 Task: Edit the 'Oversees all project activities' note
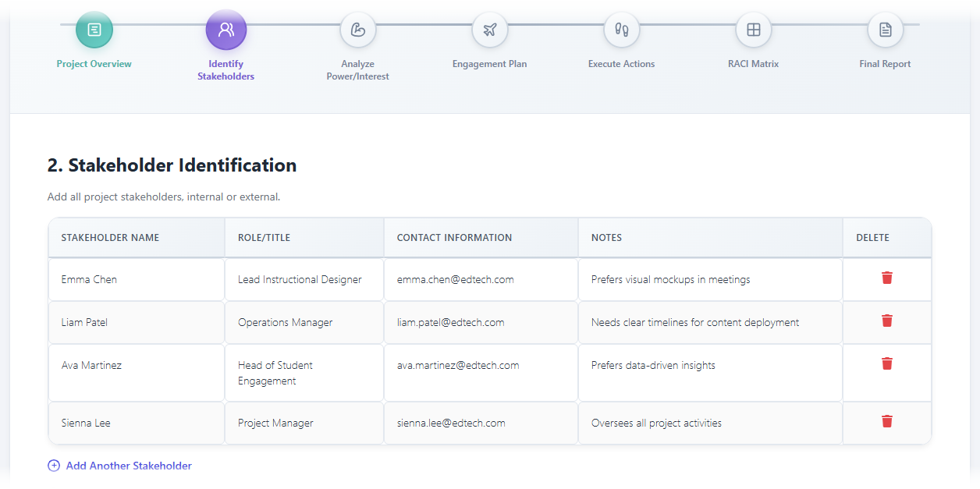click(x=709, y=423)
